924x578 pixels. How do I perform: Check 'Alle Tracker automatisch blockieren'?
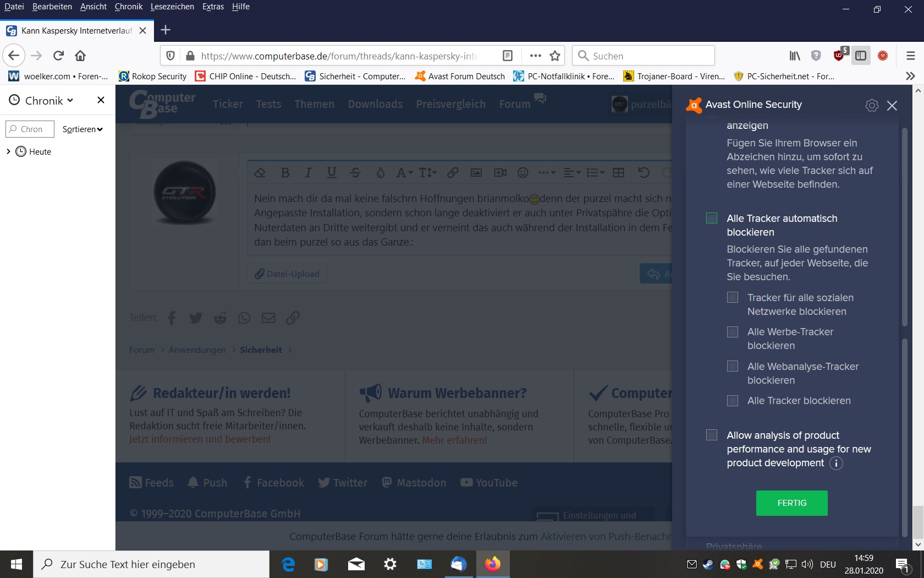pos(712,218)
